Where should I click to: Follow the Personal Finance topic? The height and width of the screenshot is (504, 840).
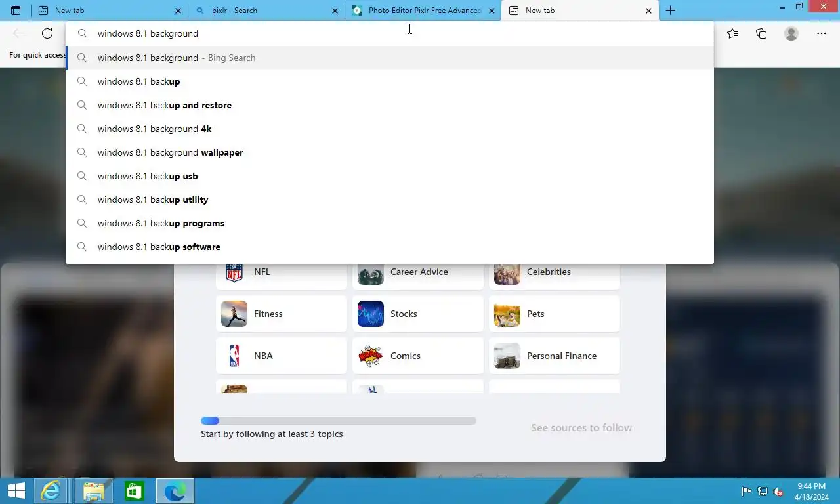[x=555, y=356]
